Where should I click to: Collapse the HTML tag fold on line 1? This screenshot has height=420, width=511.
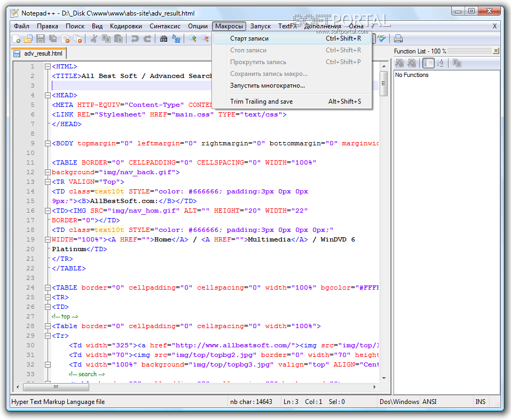click(x=48, y=66)
